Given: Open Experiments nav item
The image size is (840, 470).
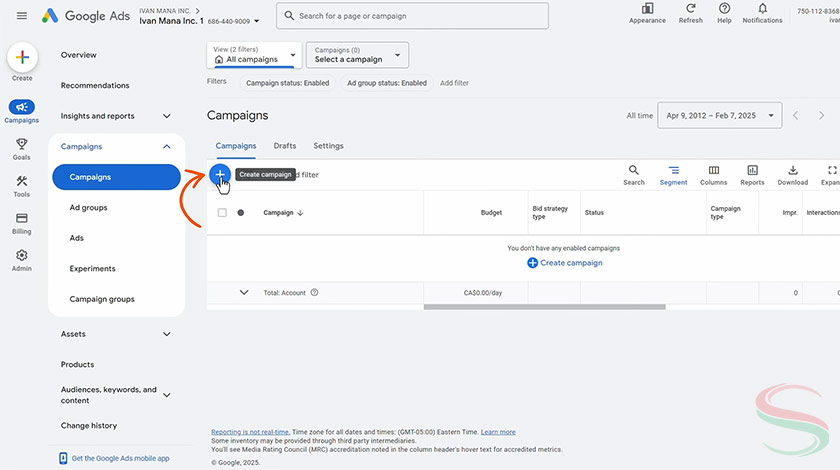Looking at the screenshot, I should tap(92, 268).
